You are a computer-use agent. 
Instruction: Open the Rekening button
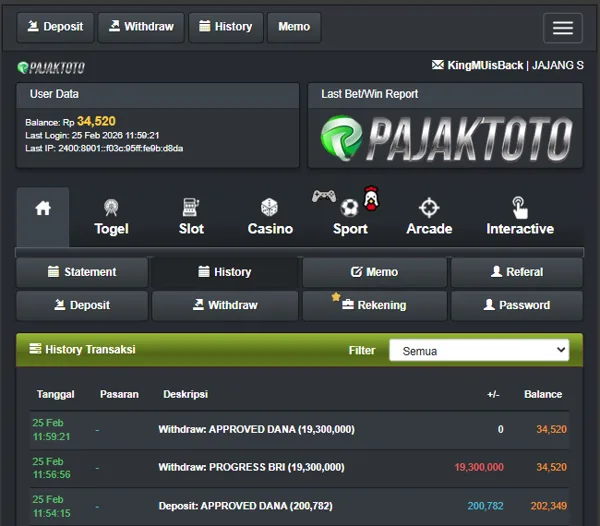coord(375,305)
